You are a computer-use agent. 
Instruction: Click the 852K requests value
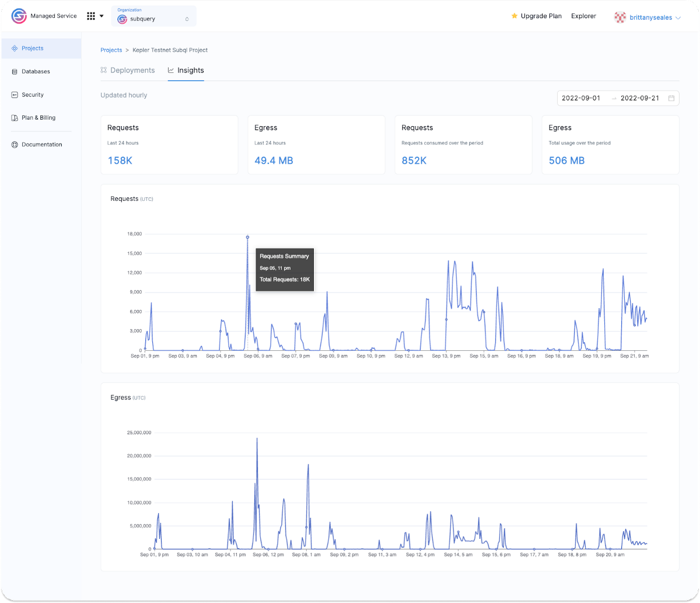coord(414,161)
